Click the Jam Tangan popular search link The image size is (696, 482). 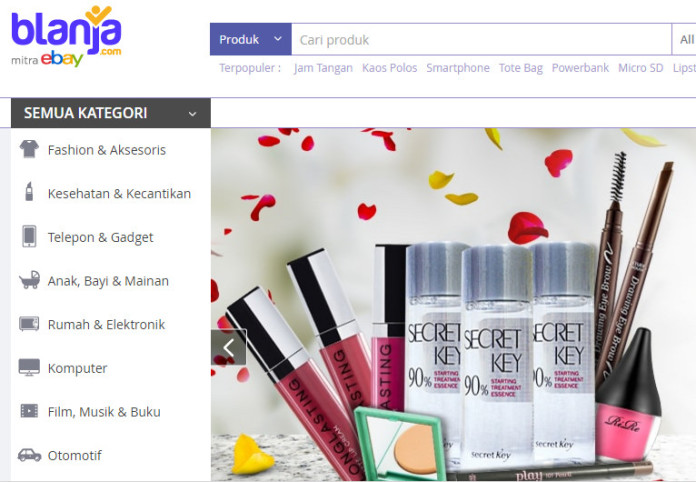point(323,68)
